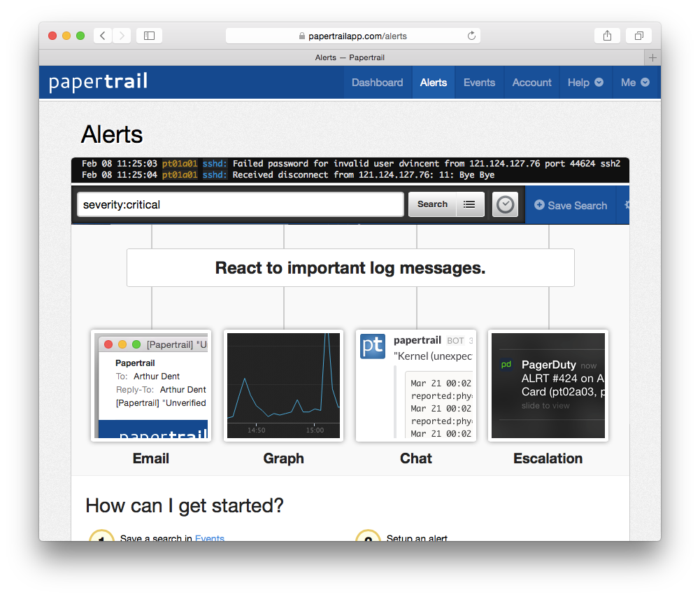Image resolution: width=700 pixels, height=597 pixels.
Task: Minimize Safari with the yellow button
Action: coord(66,36)
